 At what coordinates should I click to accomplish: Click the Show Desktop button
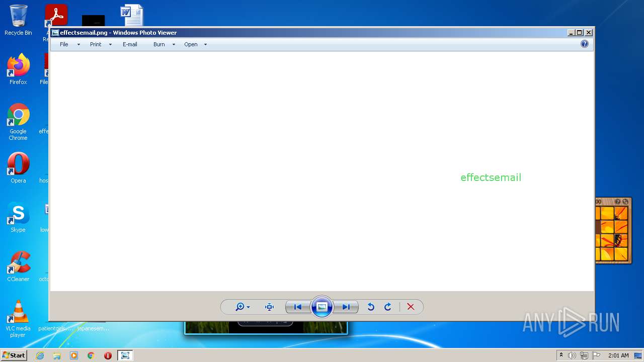click(x=638, y=355)
